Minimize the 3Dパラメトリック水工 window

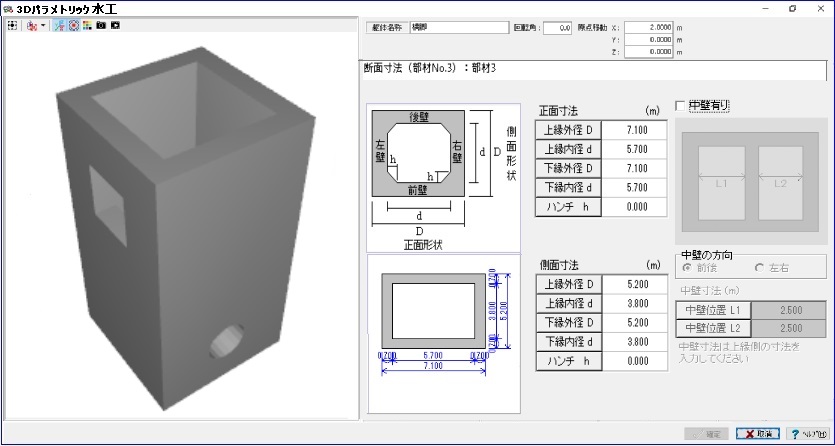pos(766,9)
